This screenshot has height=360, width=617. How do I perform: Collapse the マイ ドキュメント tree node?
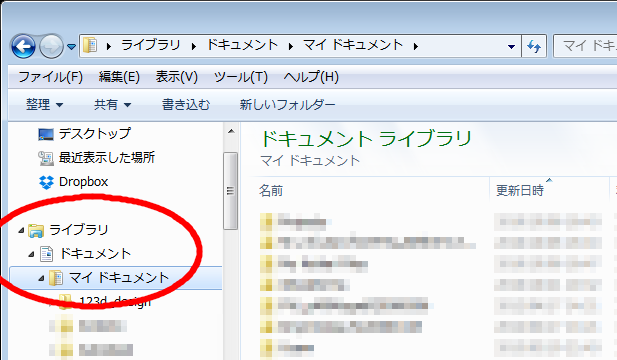click(x=41, y=279)
